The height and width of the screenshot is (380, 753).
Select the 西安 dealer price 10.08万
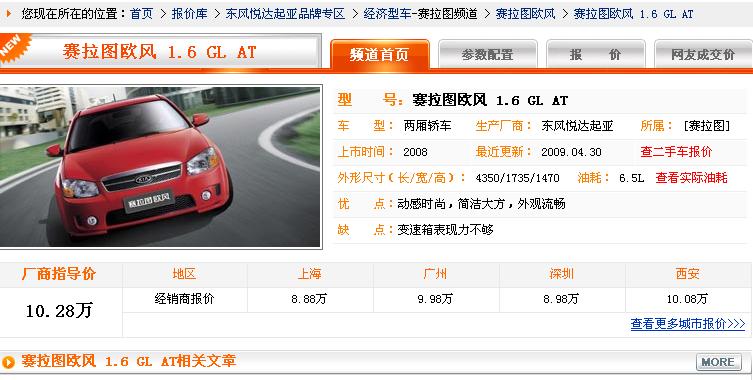[687, 299]
